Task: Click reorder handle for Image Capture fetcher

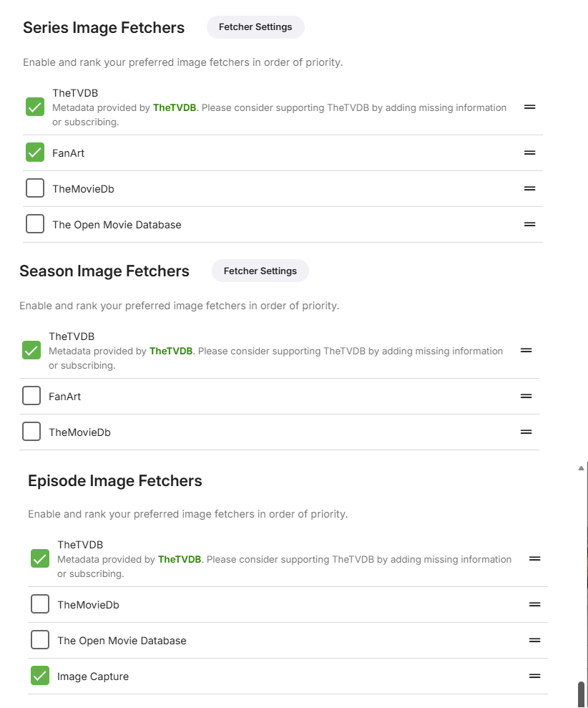Action: coord(534,677)
